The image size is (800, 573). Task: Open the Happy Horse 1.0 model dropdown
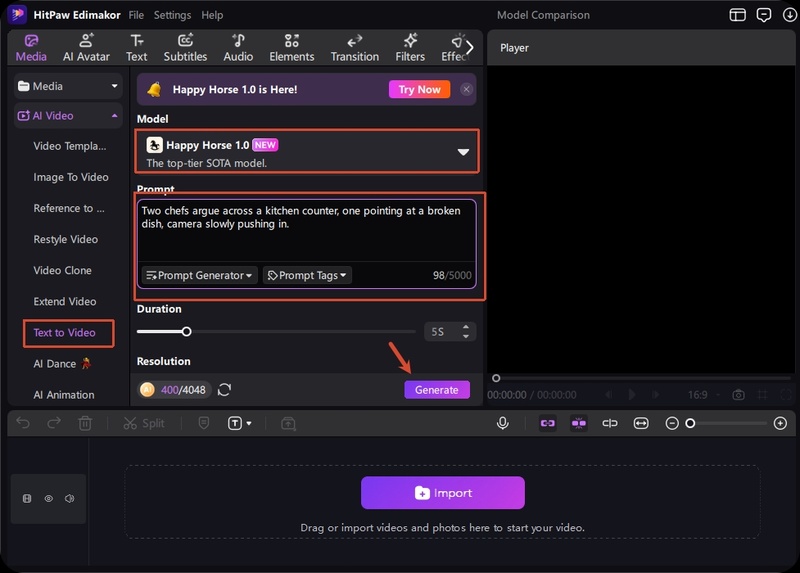click(307, 152)
